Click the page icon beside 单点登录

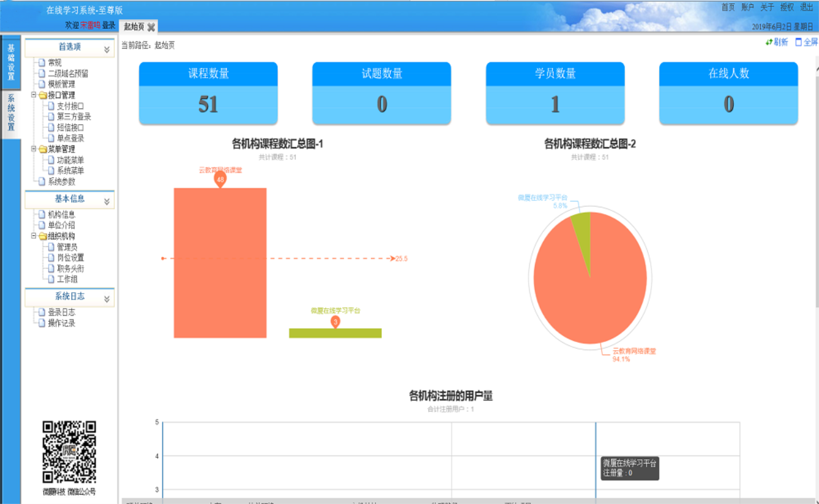51,138
